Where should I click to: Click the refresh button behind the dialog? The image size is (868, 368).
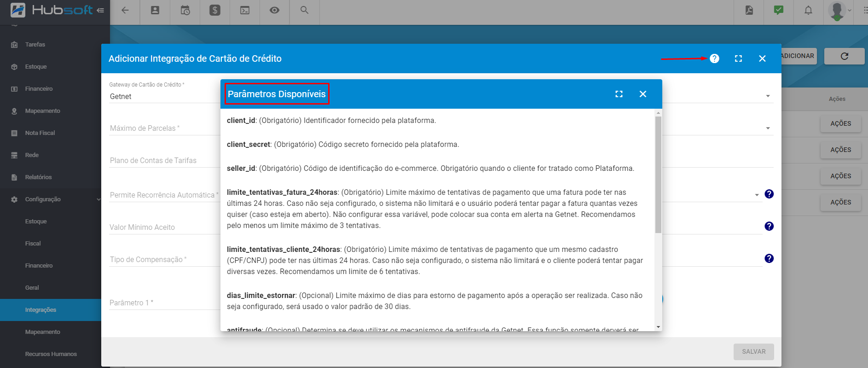tap(845, 56)
